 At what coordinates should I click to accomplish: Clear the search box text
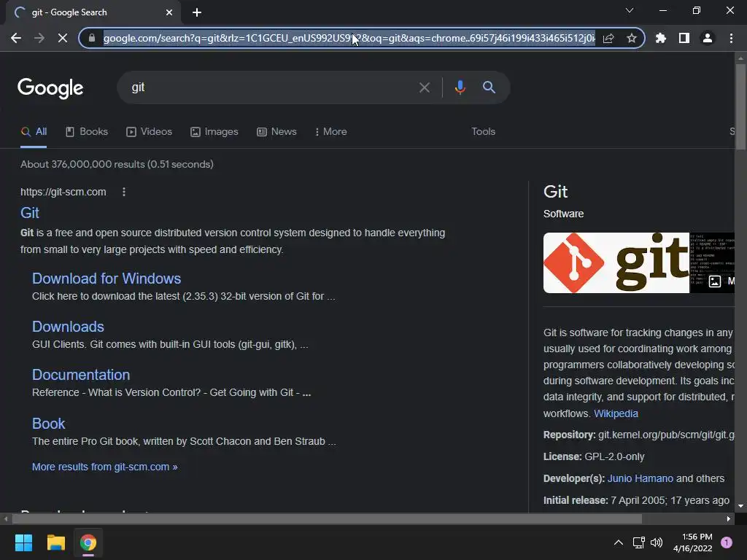[x=425, y=87]
